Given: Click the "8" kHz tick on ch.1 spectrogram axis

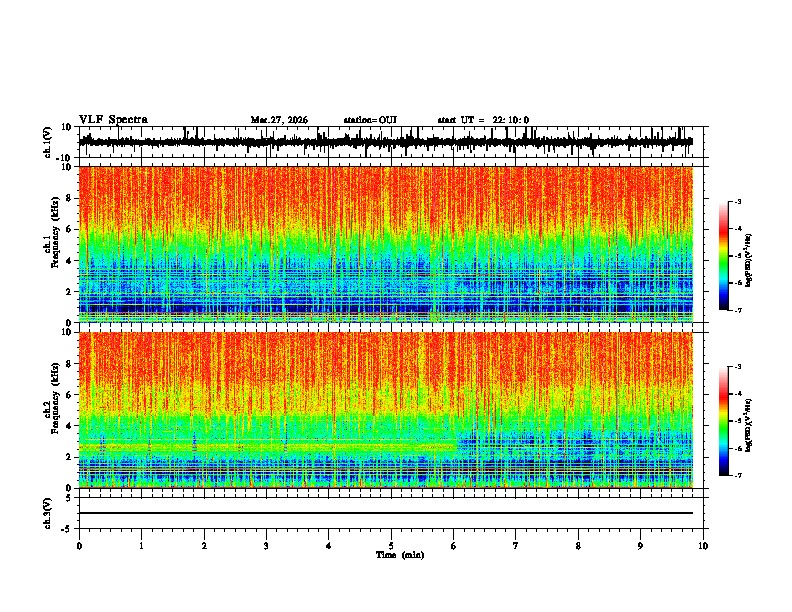Looking at the screenshot, I should [x=69, y=198].
